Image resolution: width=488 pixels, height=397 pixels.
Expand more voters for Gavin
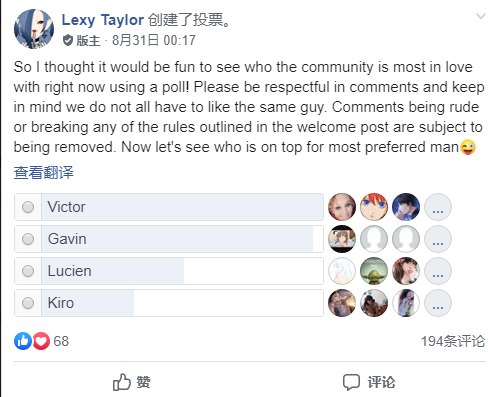[438, 239]
